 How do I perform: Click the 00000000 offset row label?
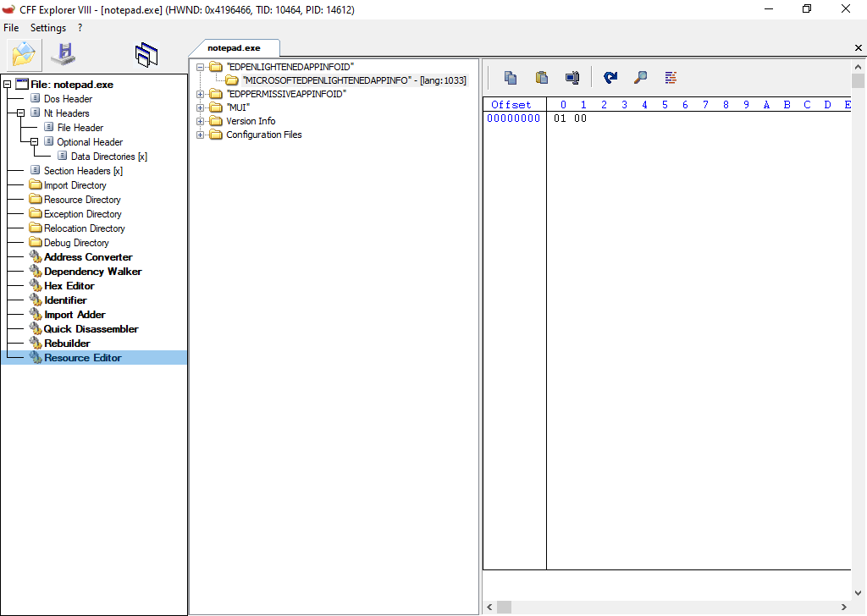pyautogui.click(x=514, y=118)
